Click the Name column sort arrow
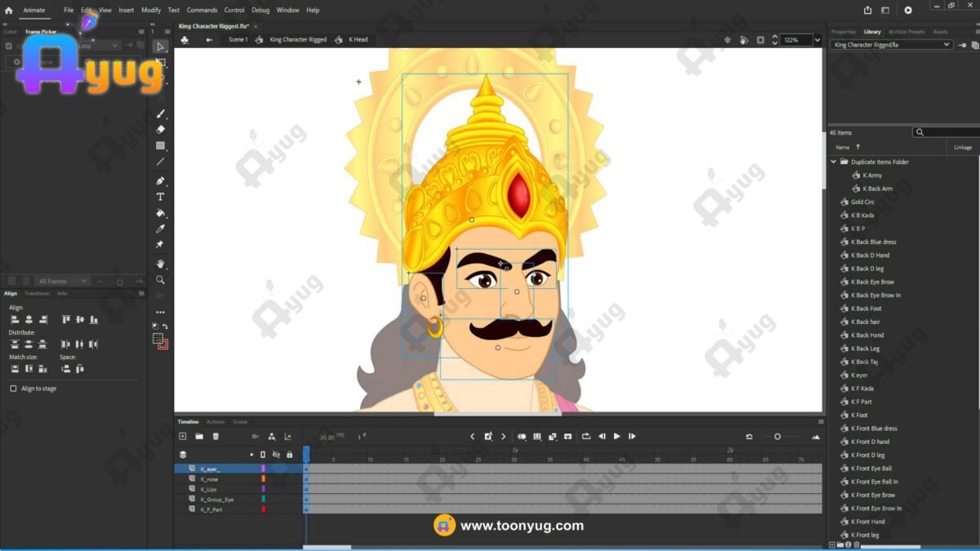The height and width of the screenshot is (551, 980). pyautogui.click(x=857, y=147)
